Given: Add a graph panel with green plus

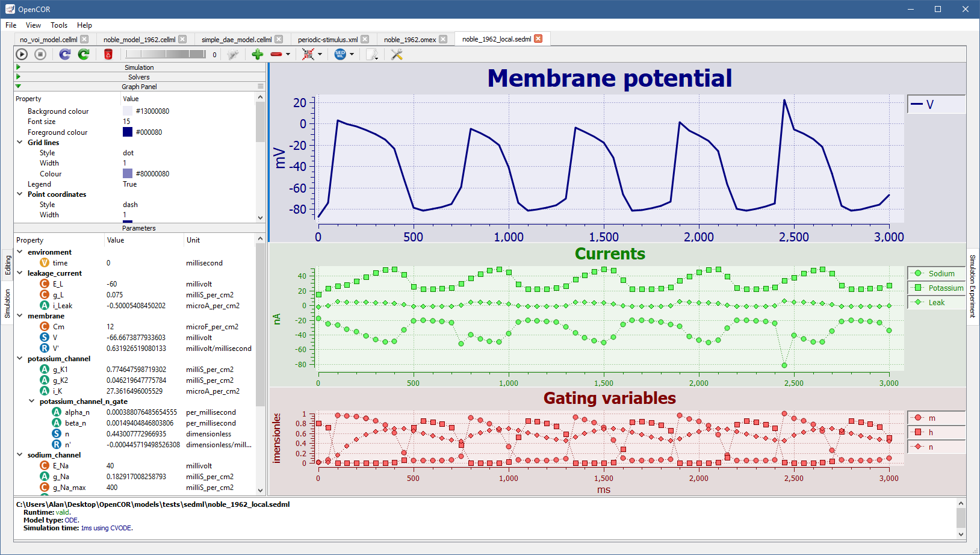Looking at the screenshot, I should coord(258,54).
